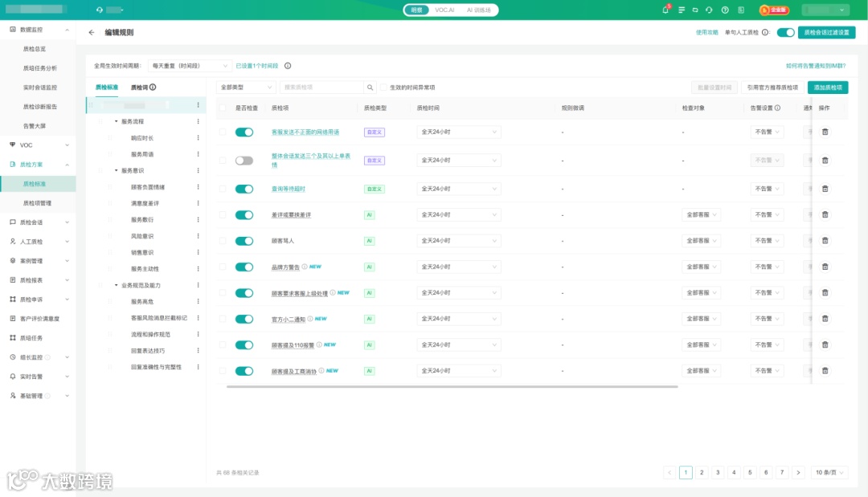Enable check for 整体会话发送三个及其以上单表情

pos(244,161)
